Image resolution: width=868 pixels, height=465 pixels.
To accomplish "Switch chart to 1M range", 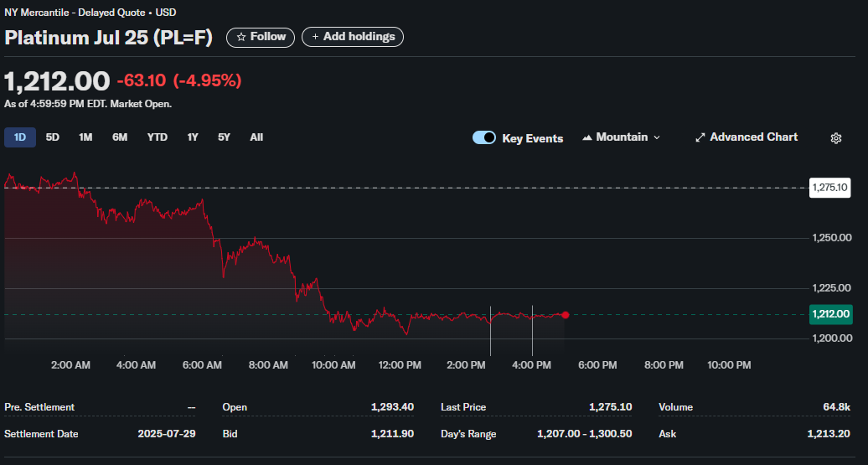I will pyautogui.click(x=85, y=137).
